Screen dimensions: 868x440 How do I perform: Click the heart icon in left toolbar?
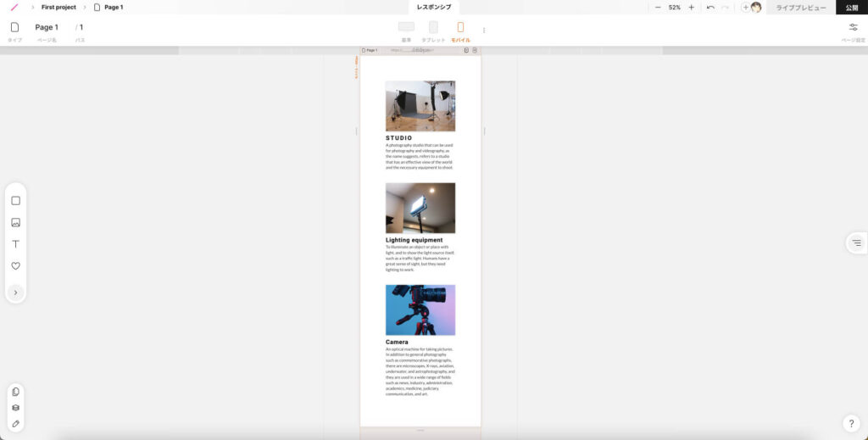point(15,266)
